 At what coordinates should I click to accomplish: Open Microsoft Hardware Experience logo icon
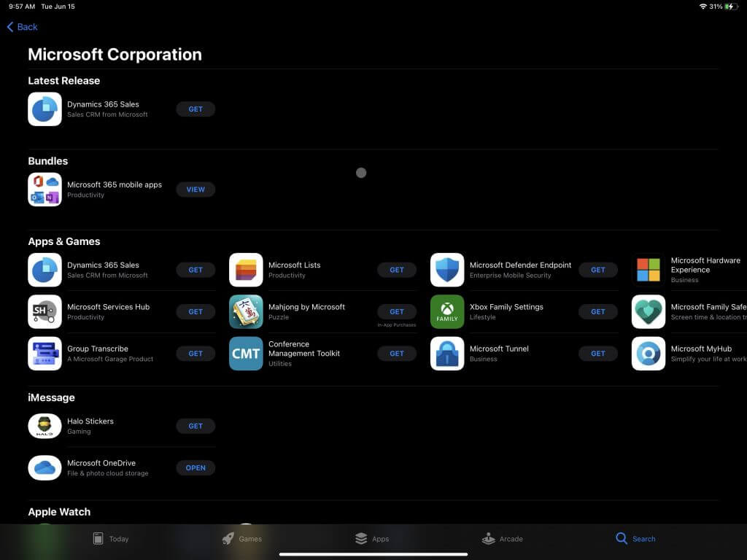pyautogui.click(x=649, y=270)
